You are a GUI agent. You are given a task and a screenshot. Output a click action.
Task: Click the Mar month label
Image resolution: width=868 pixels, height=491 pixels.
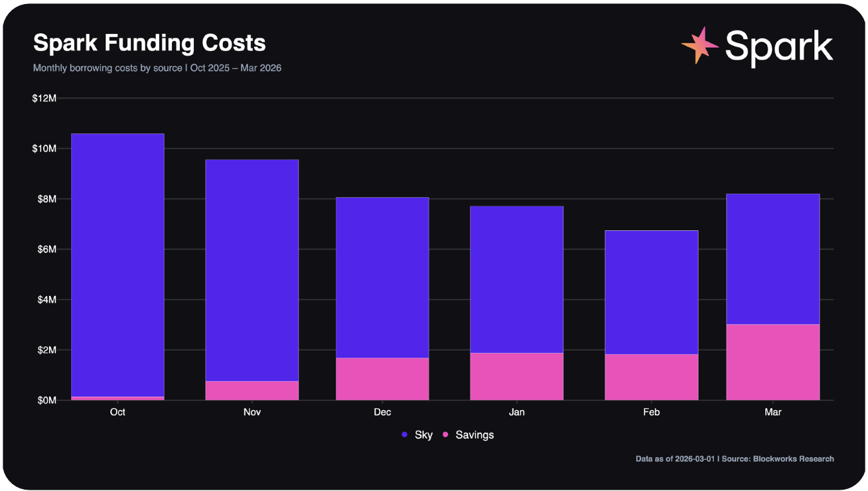click(773, 412)
